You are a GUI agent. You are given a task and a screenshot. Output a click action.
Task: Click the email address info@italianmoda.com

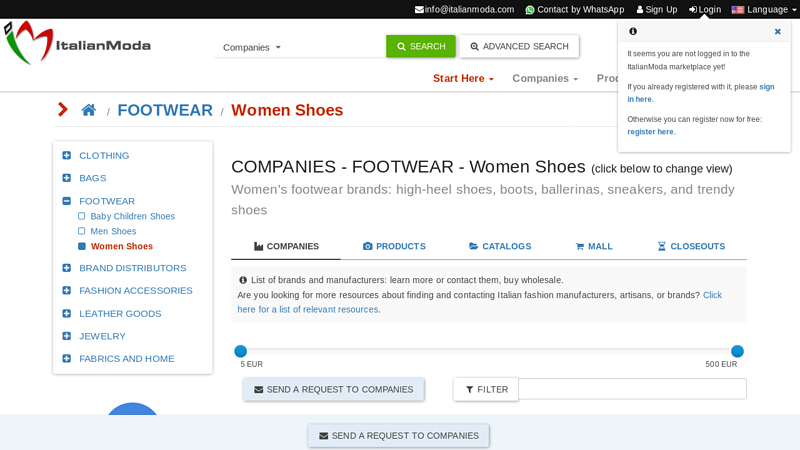click(x=464, y=9)
